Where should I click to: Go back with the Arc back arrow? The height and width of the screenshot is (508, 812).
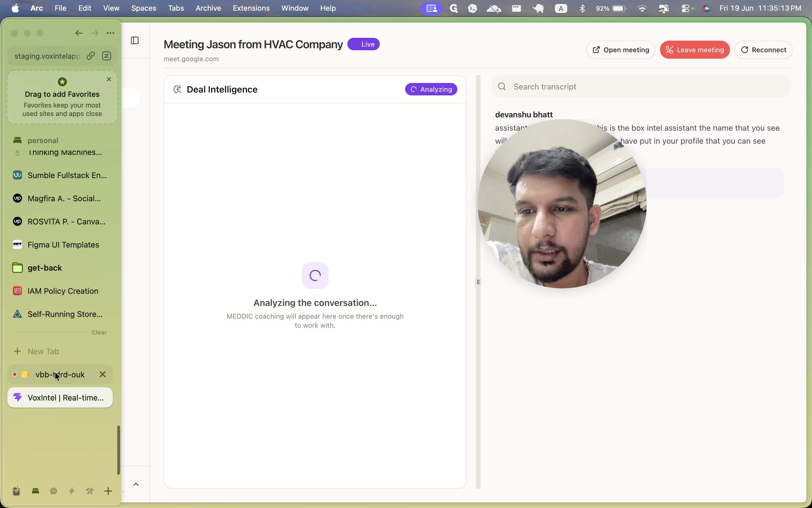79,33
